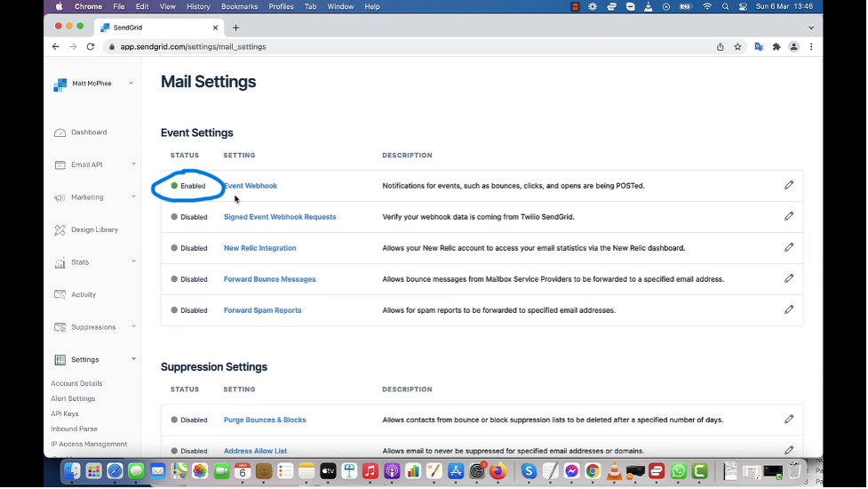Open New Relic Integration link
The image size is (868, 489).
coord(259,248)
